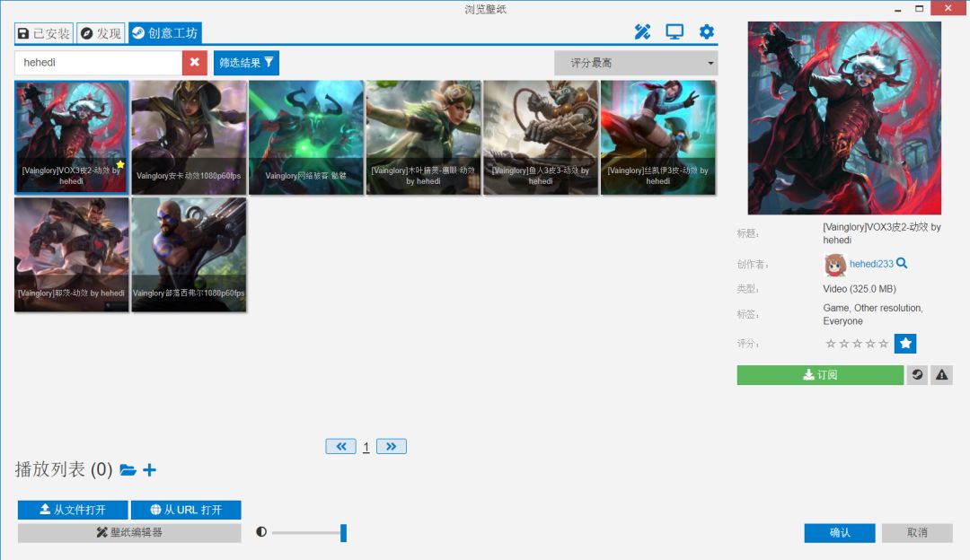Switch to the 发现 tab

(x=101, y=33)
